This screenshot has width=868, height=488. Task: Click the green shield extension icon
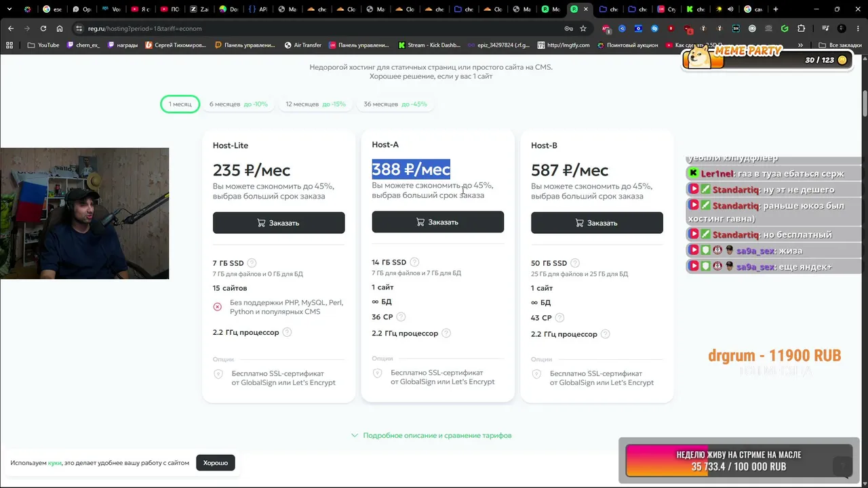click(785, 28)
